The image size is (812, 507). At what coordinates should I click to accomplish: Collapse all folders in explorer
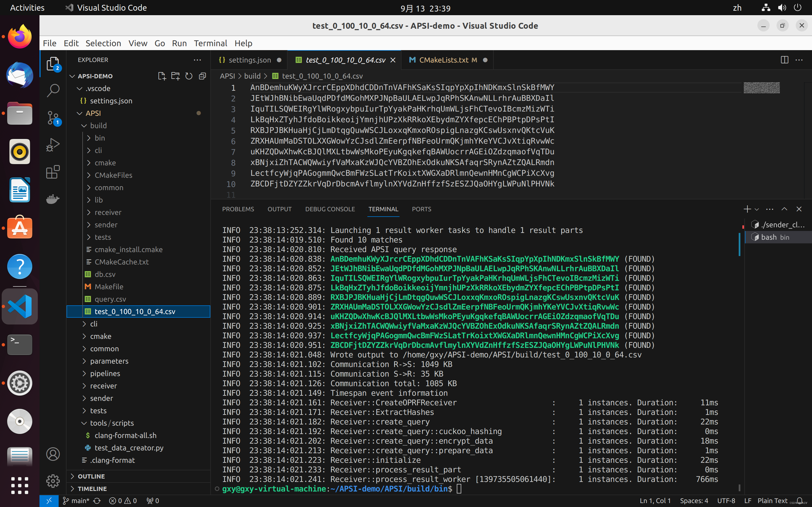coord(202,76)
